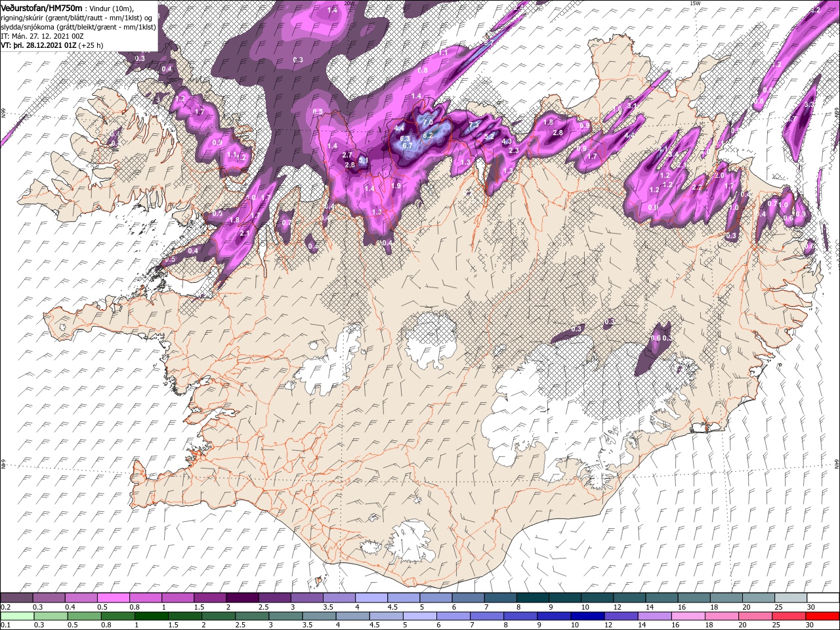Click the 2.2 precipitation value label
Screen dimensions: 840x630
click(x=698, y=187)
